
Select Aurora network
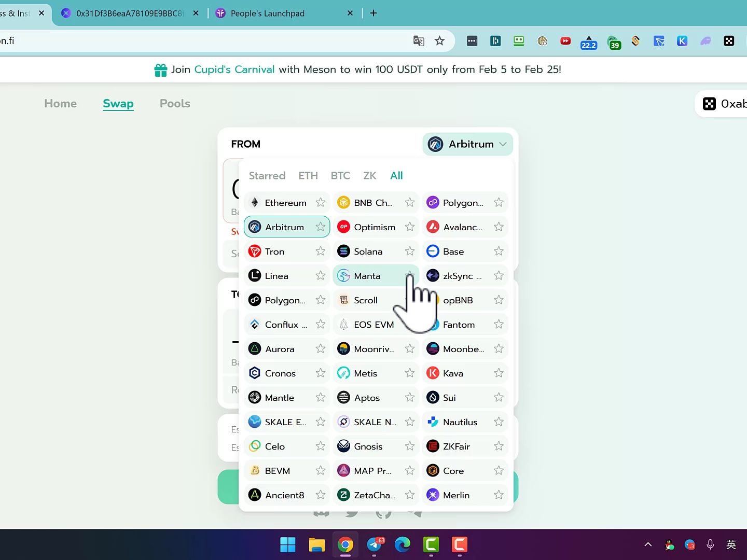286,349
